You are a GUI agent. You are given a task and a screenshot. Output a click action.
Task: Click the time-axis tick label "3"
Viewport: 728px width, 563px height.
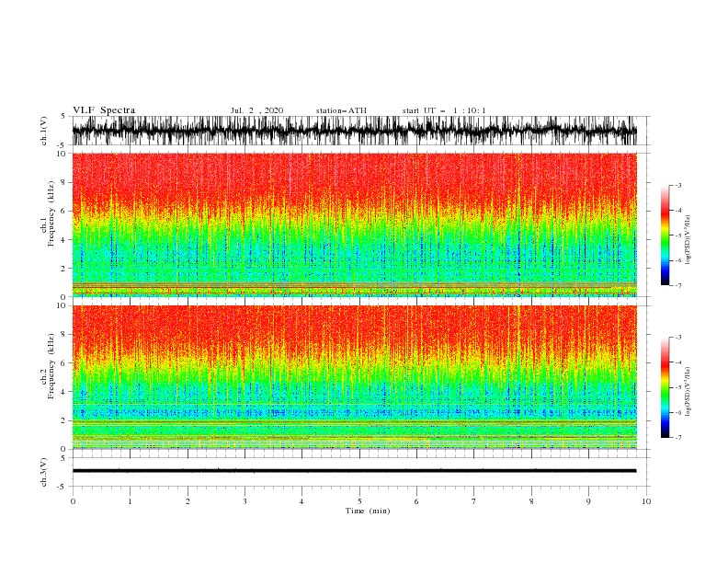[x=245, y=501]
